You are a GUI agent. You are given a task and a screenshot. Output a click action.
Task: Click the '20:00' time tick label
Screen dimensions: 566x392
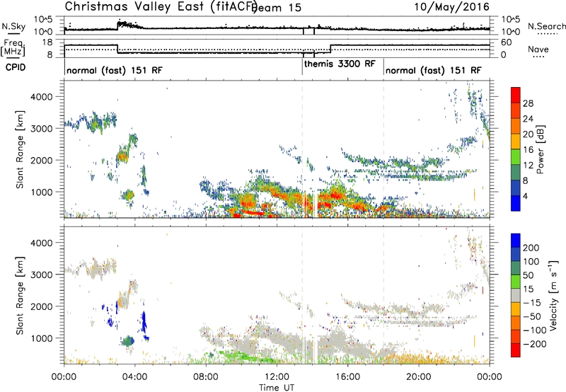coord(419,377)
